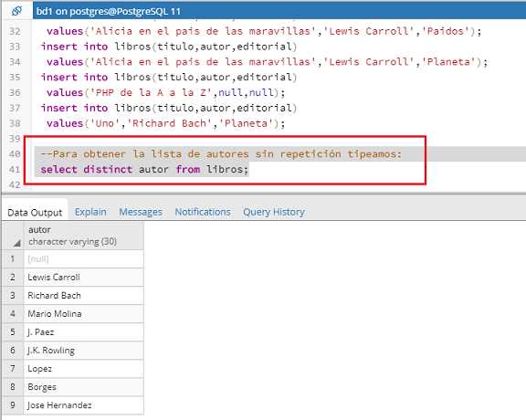Switch to the Explain tab

90,212
